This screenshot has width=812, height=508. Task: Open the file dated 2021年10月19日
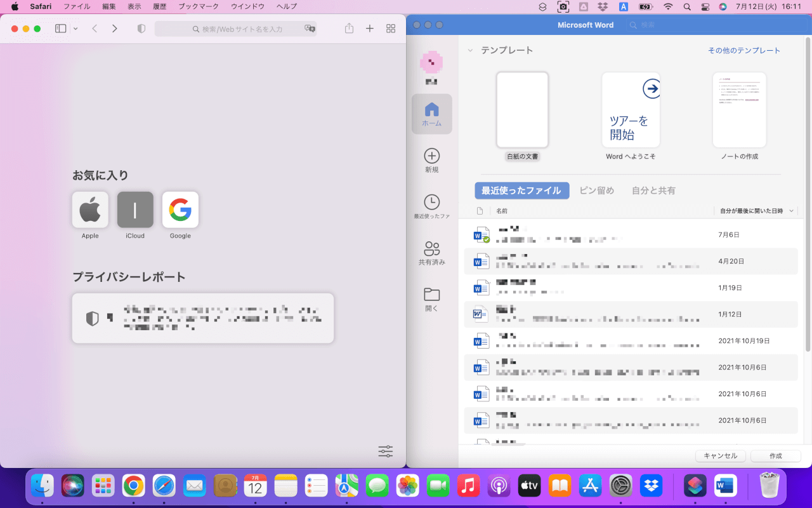tap(631, 341)
